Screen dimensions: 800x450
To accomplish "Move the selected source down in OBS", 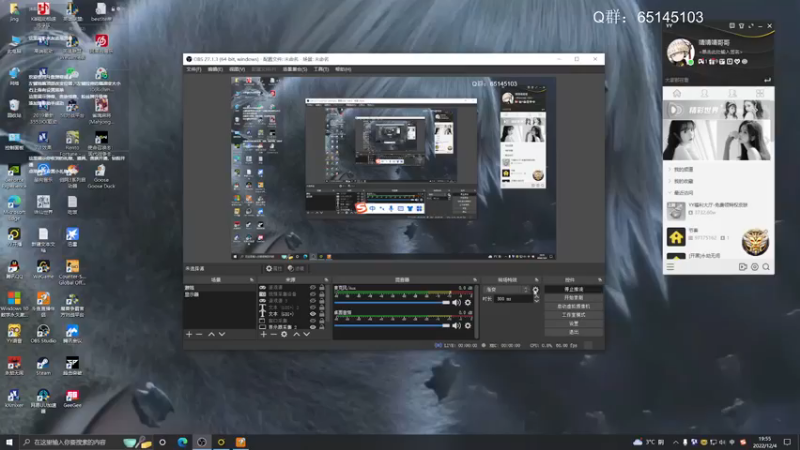I will tap(307, 334).
